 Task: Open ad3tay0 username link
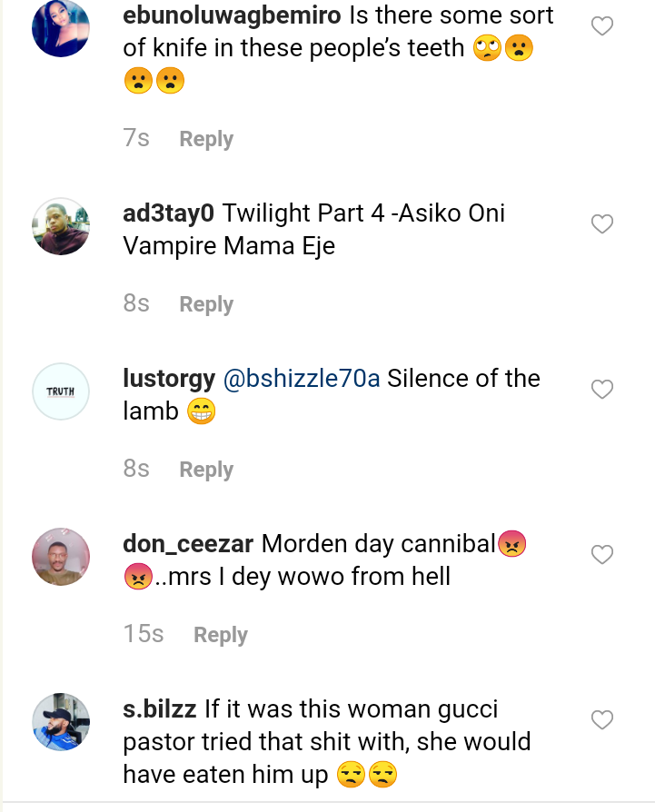(168, 214)
